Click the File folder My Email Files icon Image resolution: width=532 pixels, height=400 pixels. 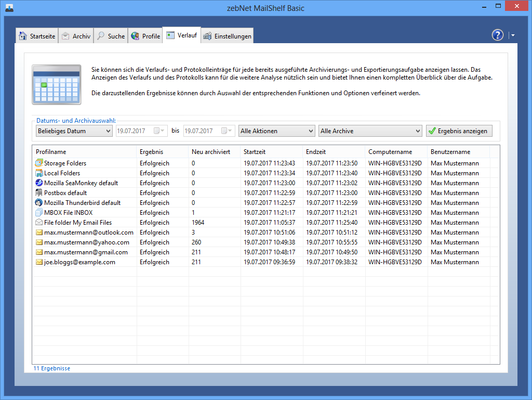click(39, 223)
